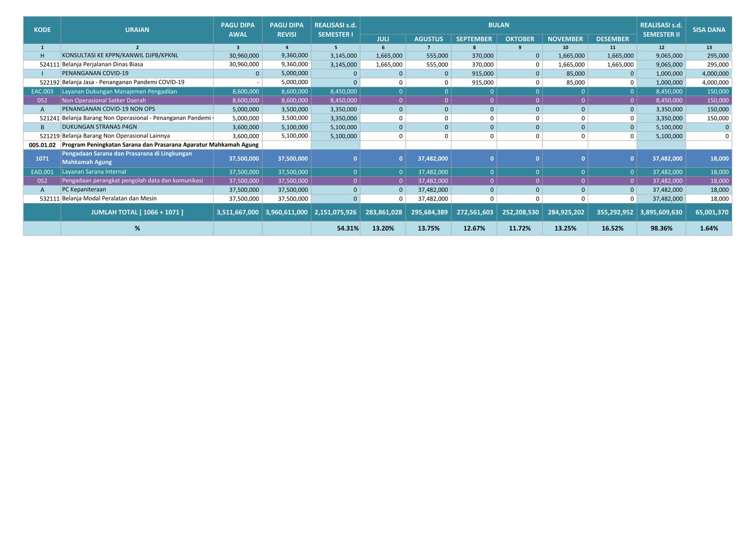Select total PAGU DIPA REVISI 3,960,611,000
756x534 pixels.
pos(287,212)
